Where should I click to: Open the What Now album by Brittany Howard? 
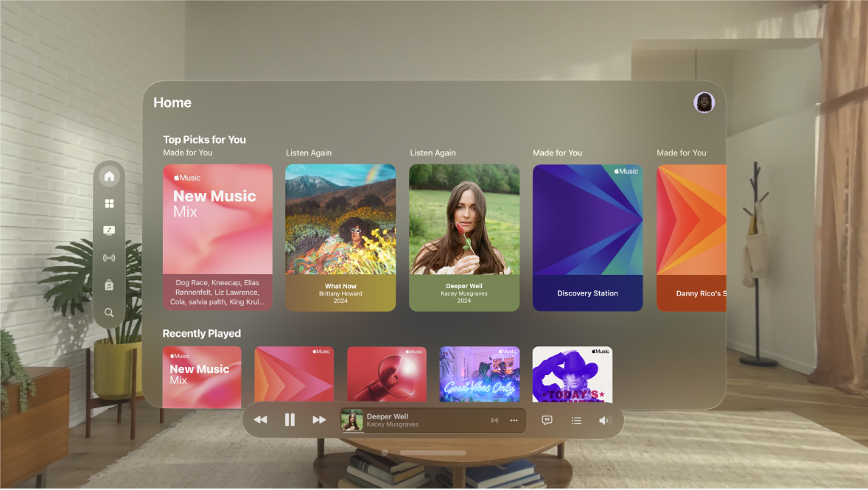(x=340, y=237)
